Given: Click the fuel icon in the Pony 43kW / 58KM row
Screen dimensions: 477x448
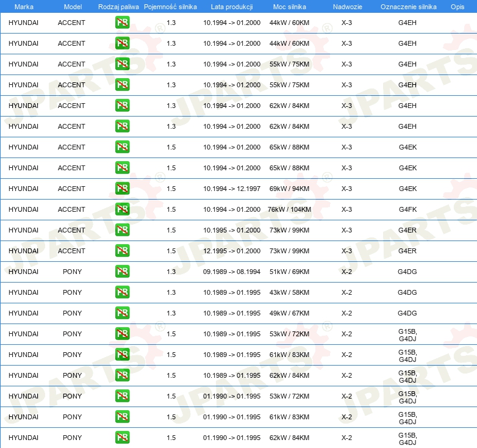Looking at the screenshot, I should coord(122,292).
